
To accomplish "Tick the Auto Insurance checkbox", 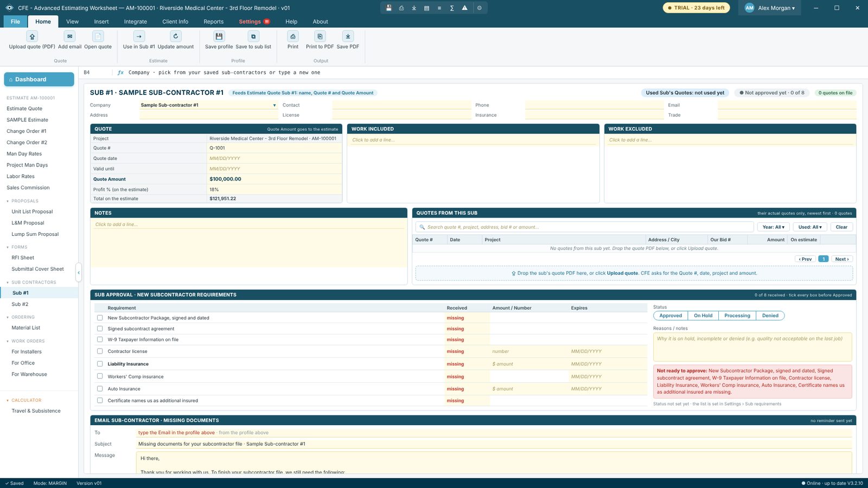I will 100,389.
